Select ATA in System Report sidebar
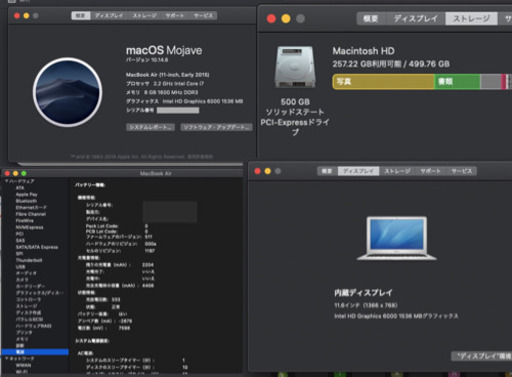Viewport: 512px width, 377px height. pos(20,188)
